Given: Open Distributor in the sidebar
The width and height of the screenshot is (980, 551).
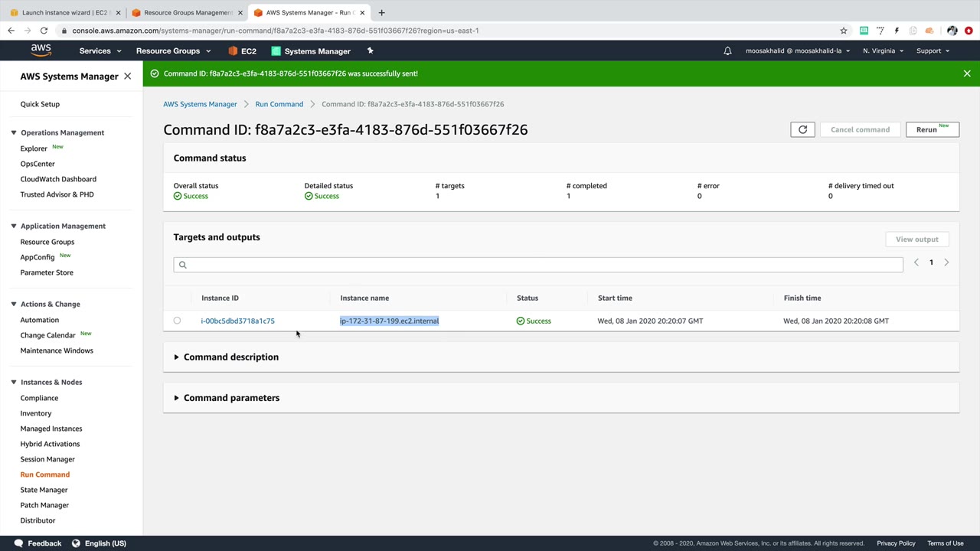Looking at the screenshot, I should (38, 520).
